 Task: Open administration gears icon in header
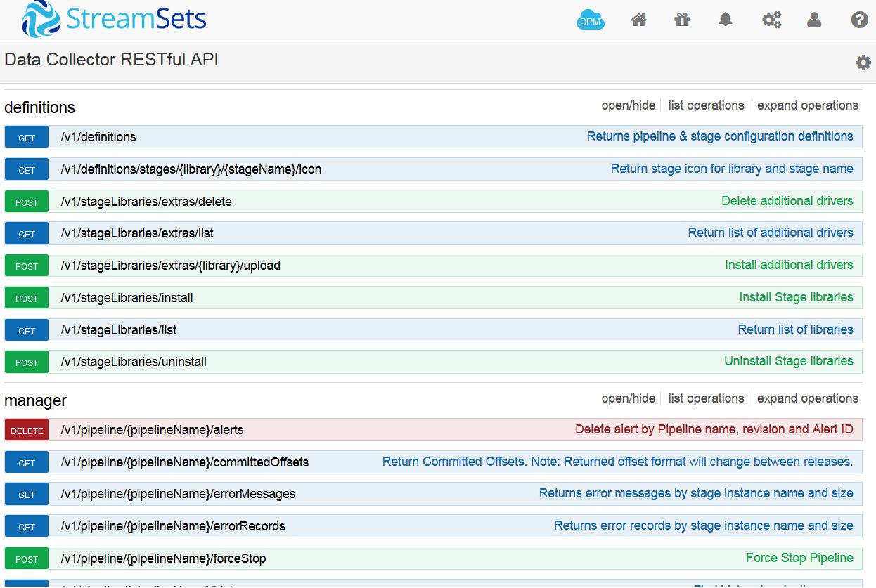pos(771,20)
